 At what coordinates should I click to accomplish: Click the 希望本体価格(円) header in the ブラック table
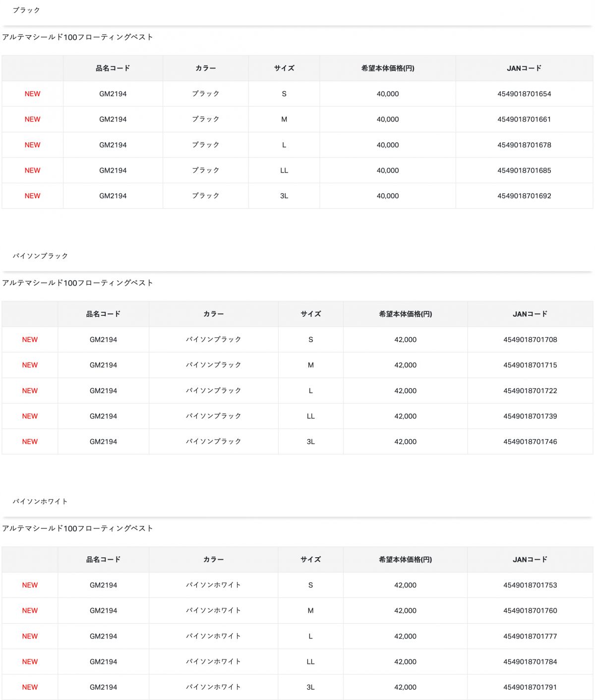(x=388, y=68)
